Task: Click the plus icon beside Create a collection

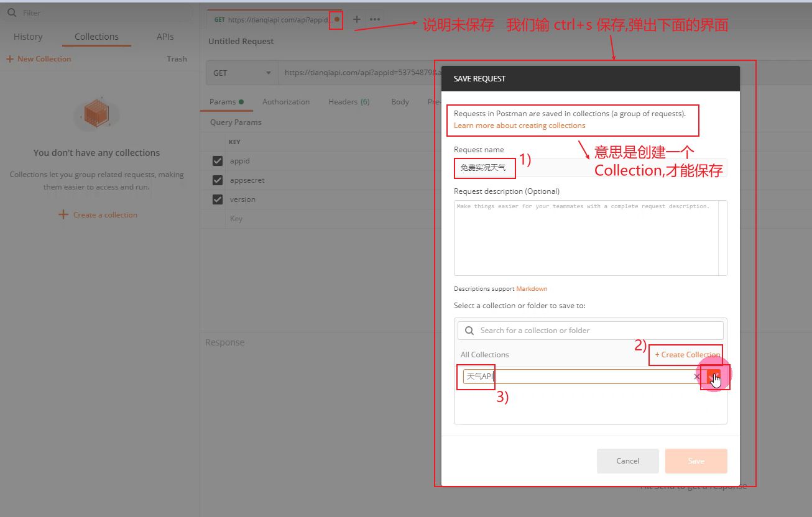Action: (x=63, y=214)
